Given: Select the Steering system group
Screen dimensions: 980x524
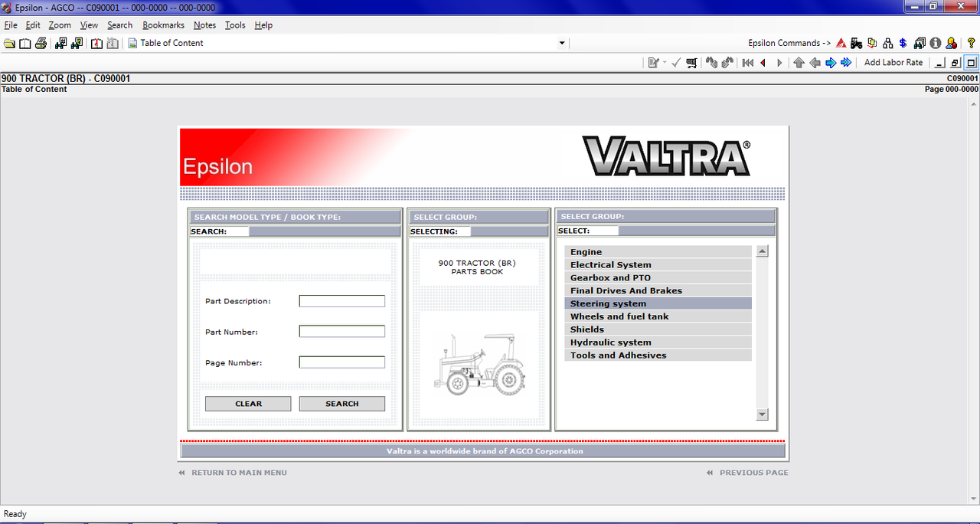Looking at the screenshot, I should click(x=658, y=304).
